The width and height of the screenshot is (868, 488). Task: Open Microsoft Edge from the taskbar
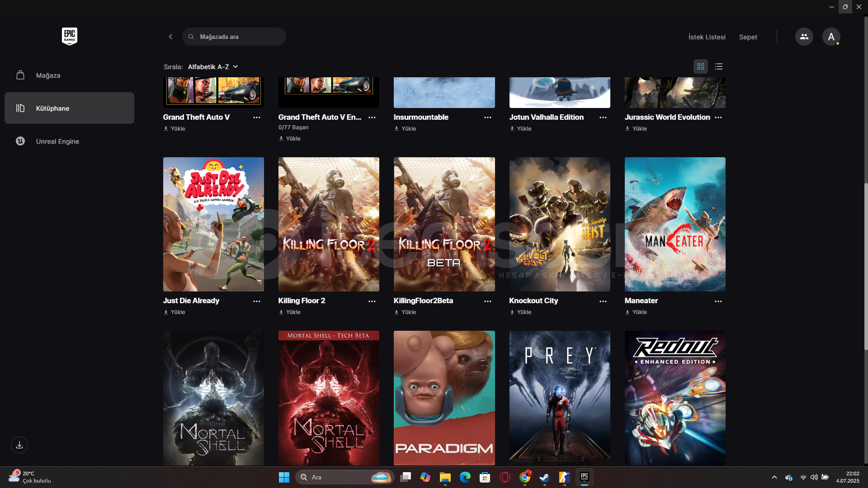coord(465,477)
